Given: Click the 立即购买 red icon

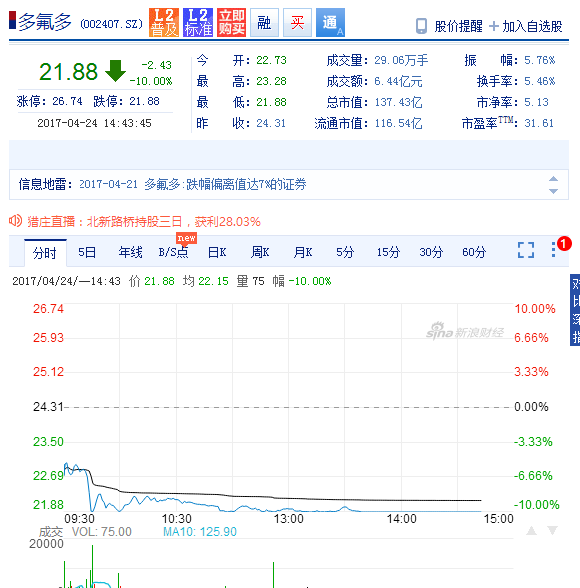Looking at the screenshot, I should click(x=231, y=22).
